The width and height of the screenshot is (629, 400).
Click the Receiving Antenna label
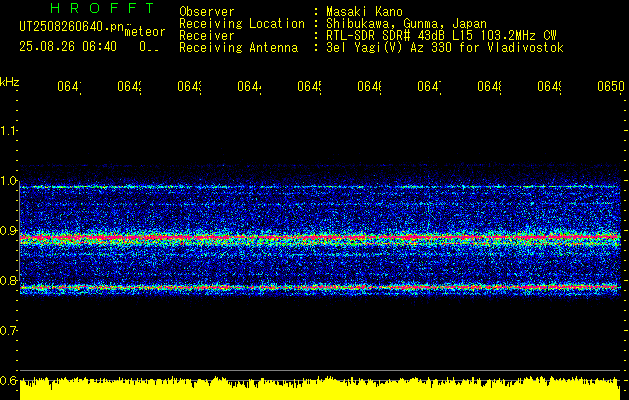pos(239,48)
